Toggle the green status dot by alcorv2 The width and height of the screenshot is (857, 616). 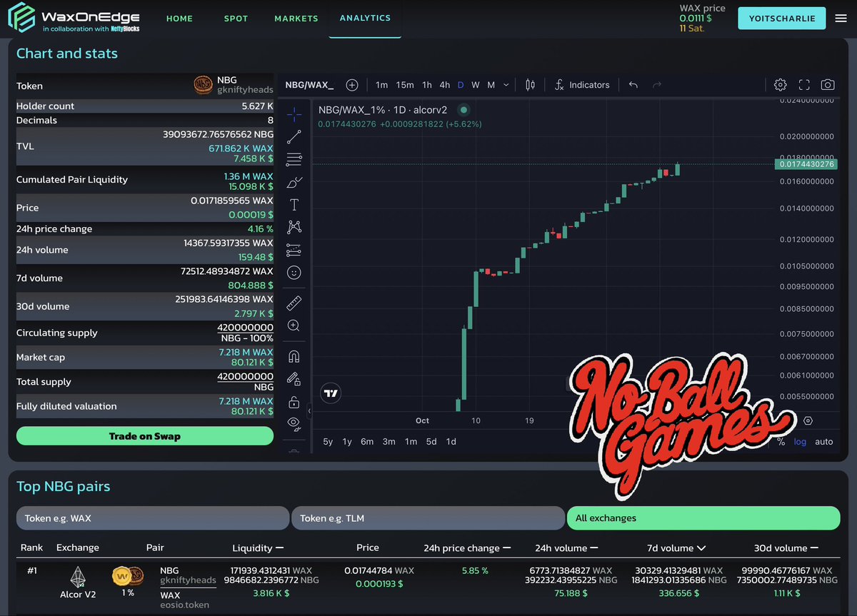point(463,110)
